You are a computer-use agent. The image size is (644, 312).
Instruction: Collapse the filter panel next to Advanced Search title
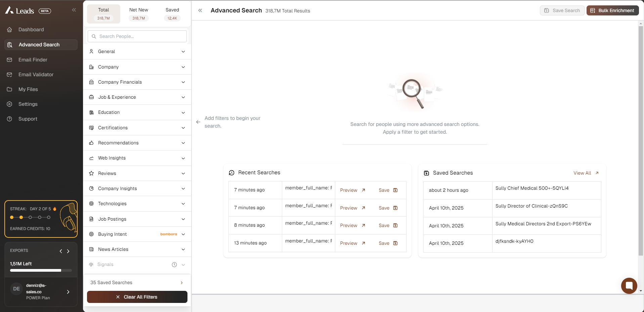(x=200, y=10)
